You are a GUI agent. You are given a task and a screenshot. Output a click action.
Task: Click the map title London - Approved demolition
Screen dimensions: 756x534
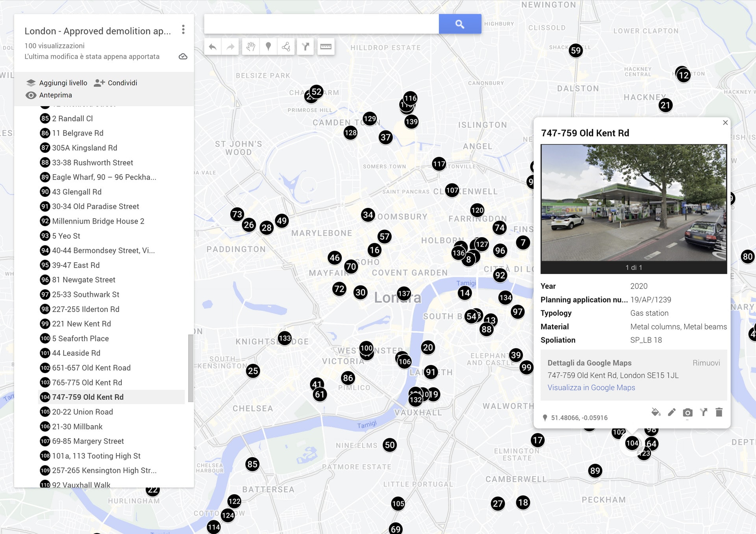coord(98,31)
